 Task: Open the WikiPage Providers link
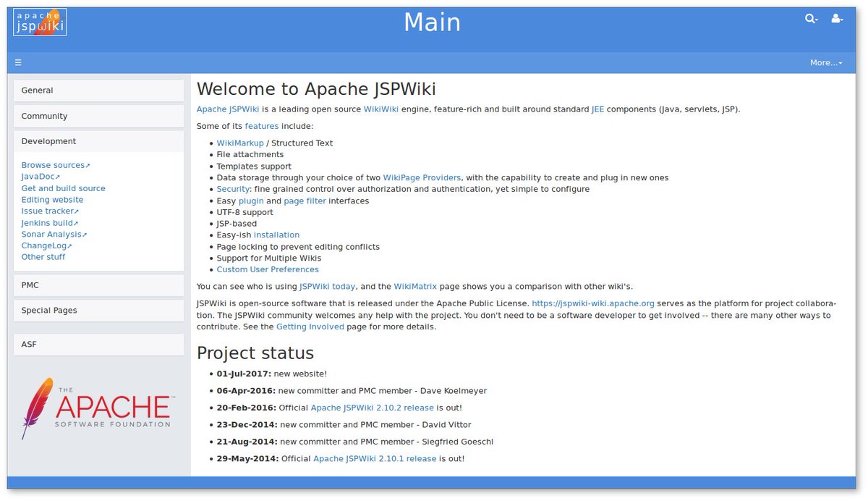[x=422, y=177]
